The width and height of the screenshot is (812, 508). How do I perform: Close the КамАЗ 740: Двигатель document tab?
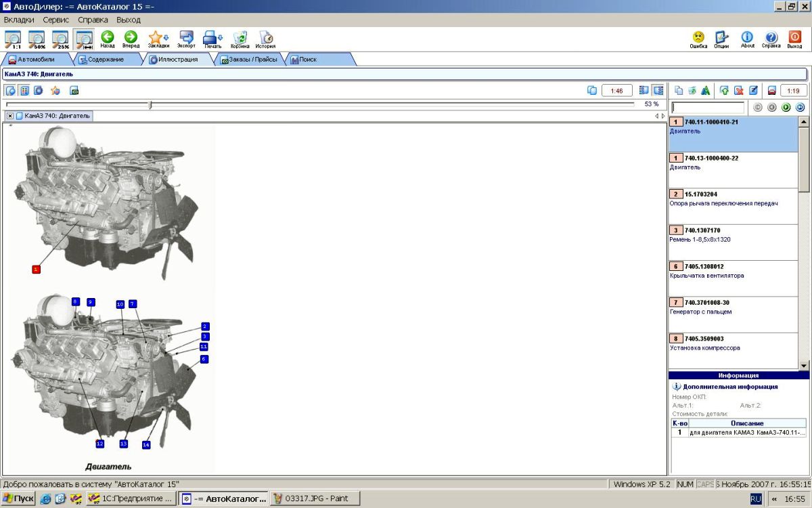pos(10,116)
